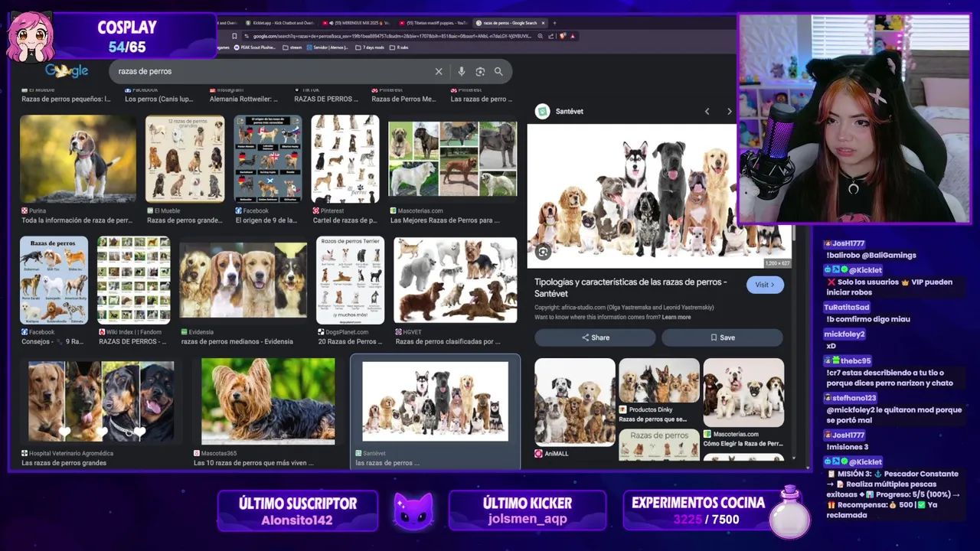Screen dimensions: 980x551
Task: Click the large Santévet dogs preview image
Action: pyautogui.click(x=658, y=196)
